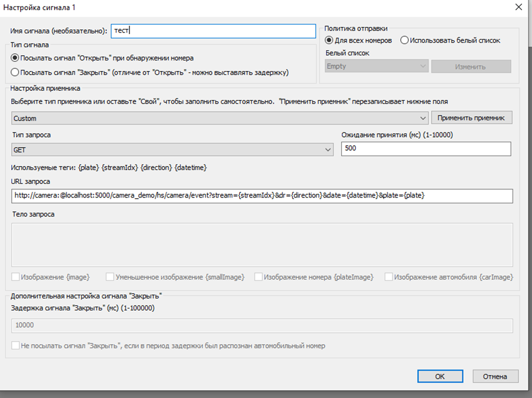Screen dimensions: 532x398
Task: Open the "GET" request type dropdown
Action: tap(172, 150)
